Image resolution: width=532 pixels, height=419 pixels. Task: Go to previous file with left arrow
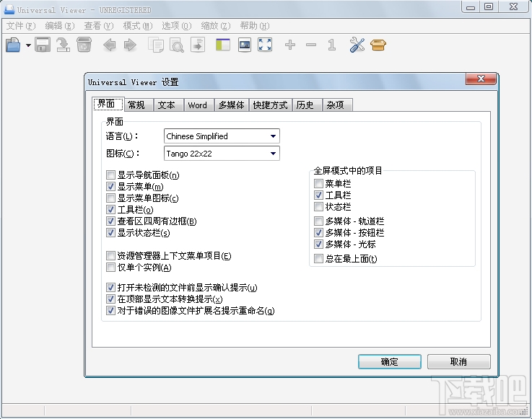point(109,45)
